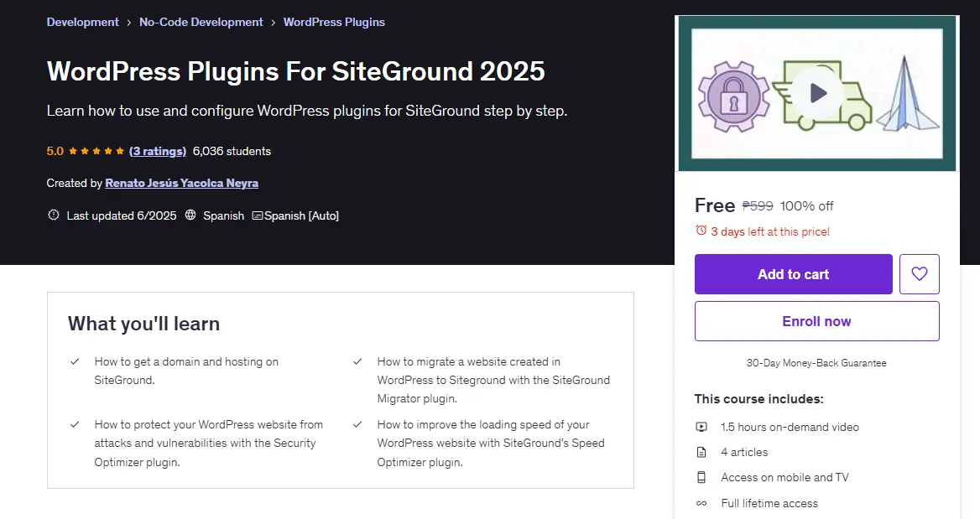Click the course subtitle description

coord(307,111)
